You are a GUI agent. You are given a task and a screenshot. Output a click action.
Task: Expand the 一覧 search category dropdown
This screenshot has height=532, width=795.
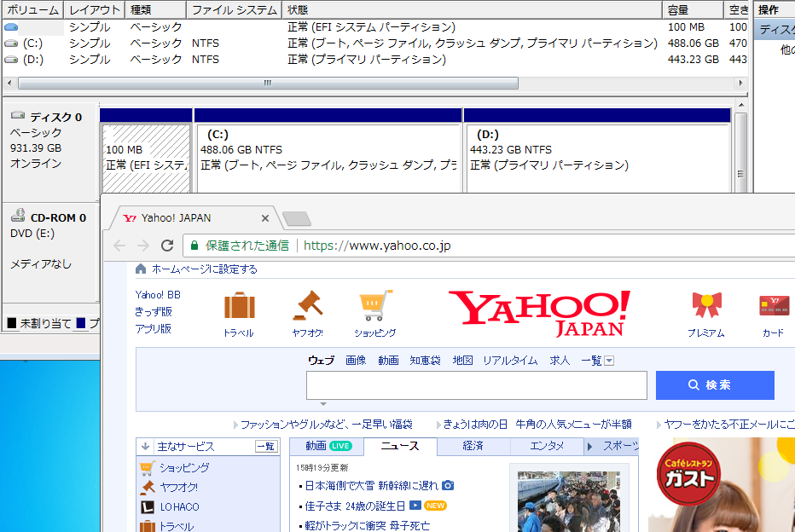(x=609, y=361)
